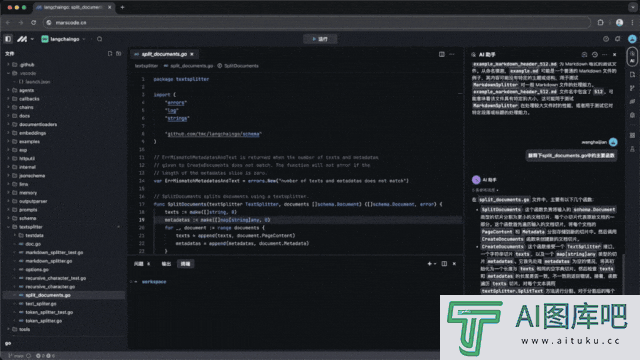Switch to the 输出 output tab
The width and height of the screenshot is (640, 360).
(166, 264)
